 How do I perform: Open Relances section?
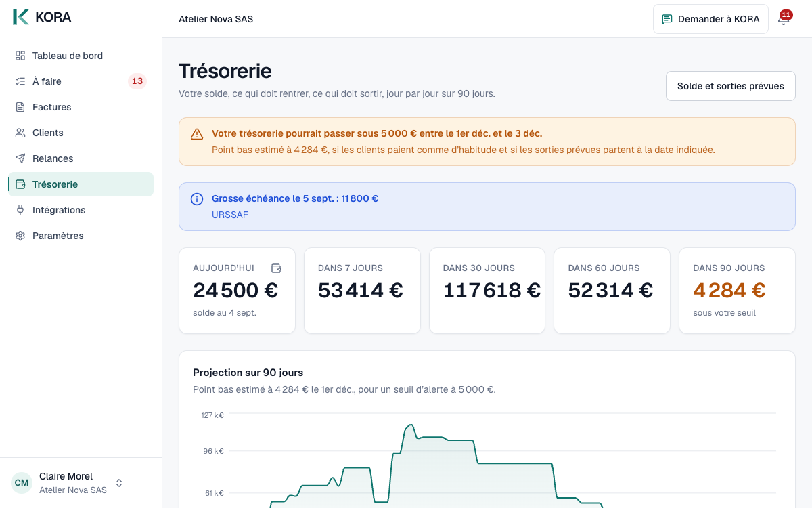tap(81, 158)
